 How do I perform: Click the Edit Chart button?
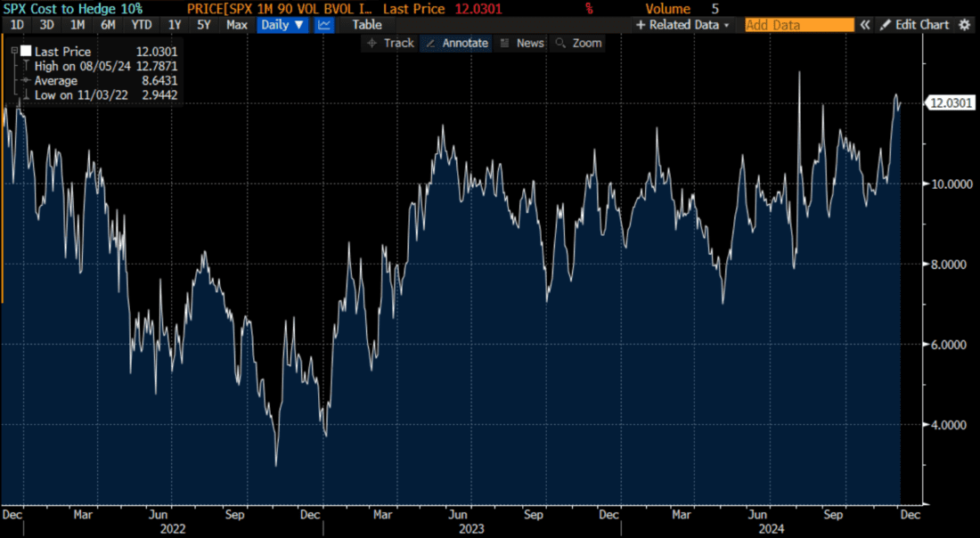click(x=914, y=25)
